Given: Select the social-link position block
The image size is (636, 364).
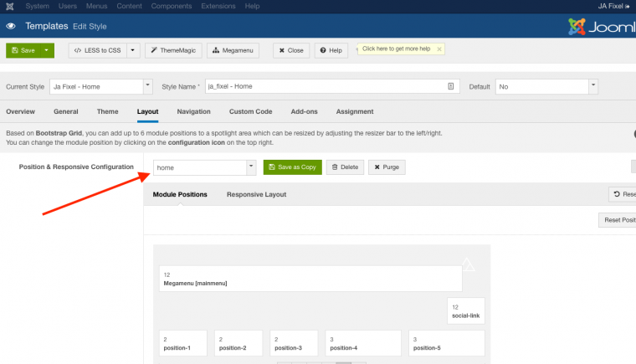Looking at the screenshot, I should pos(465,310).
